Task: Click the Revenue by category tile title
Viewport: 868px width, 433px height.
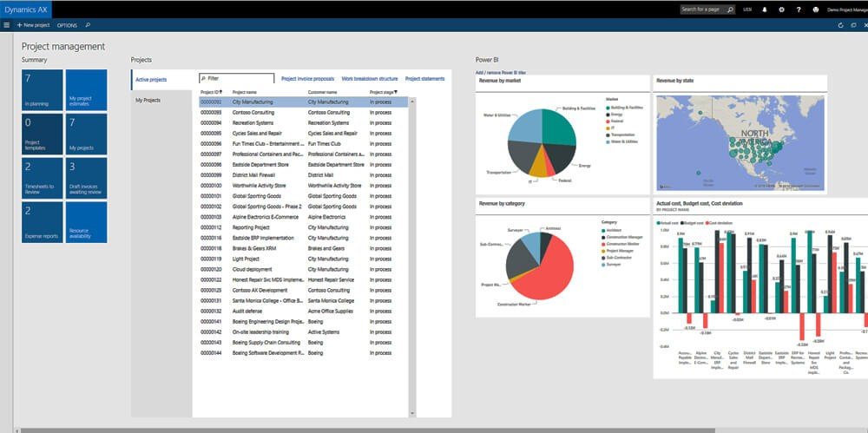Action: coord(502,204)
